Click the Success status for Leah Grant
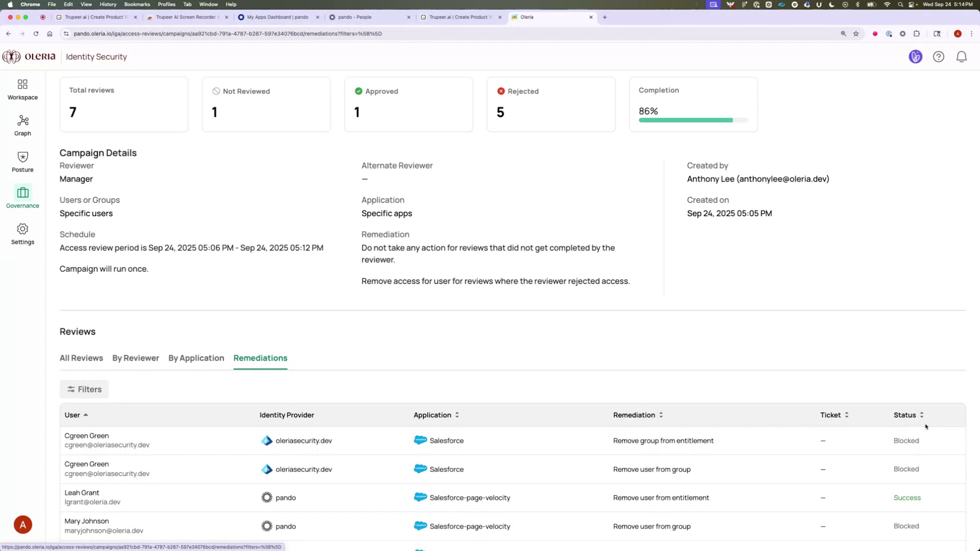This screenshot has width=980, height=551. click(907, 497)
